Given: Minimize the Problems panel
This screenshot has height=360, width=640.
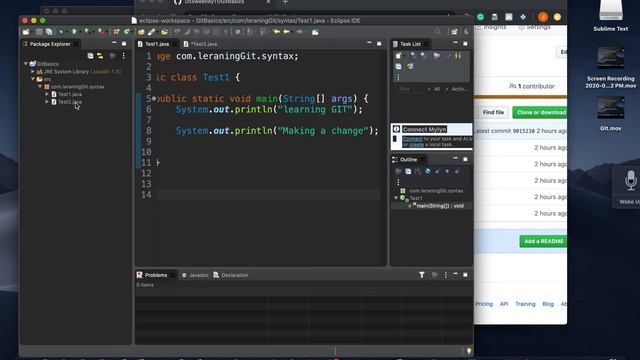Looking at the screenshot, I should coord(456,274).
